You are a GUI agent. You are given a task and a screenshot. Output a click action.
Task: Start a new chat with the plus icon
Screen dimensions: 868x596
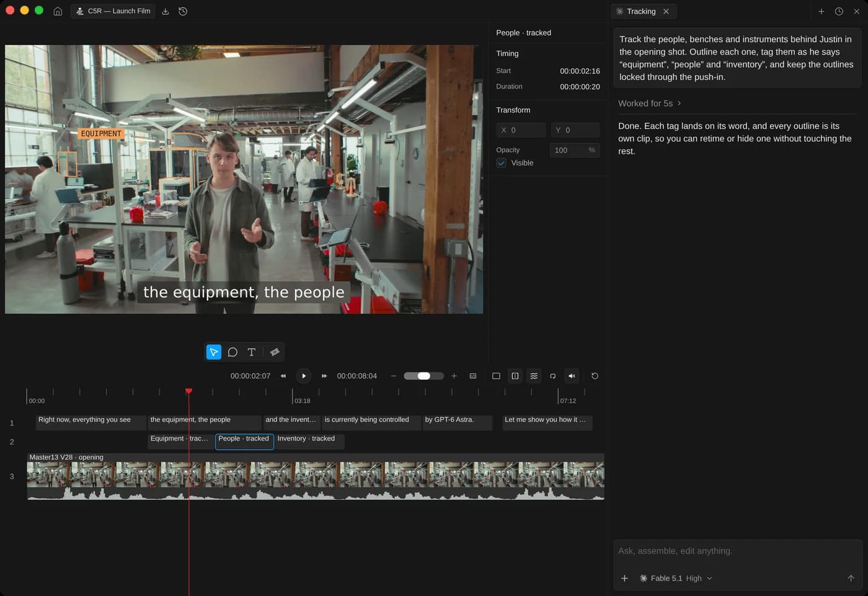(x=821, y=11)
